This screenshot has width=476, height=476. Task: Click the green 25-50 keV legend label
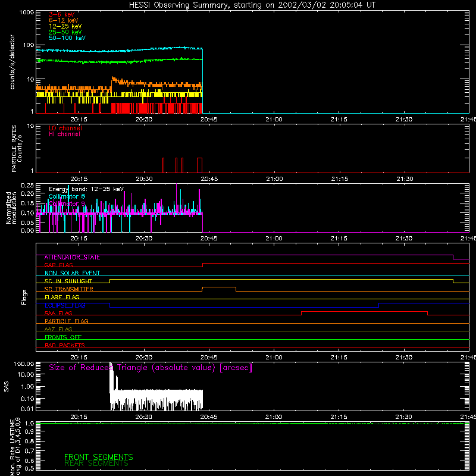click(x=65, y=32)
